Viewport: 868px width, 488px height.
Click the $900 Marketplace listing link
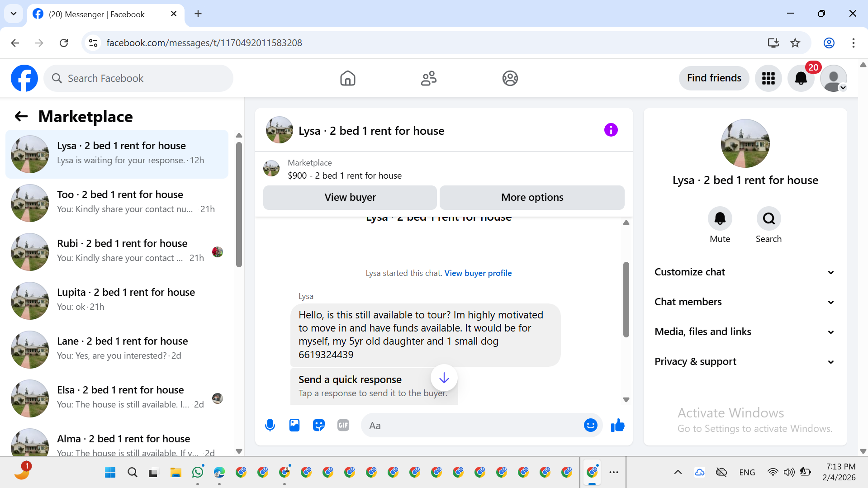(345, 175)
